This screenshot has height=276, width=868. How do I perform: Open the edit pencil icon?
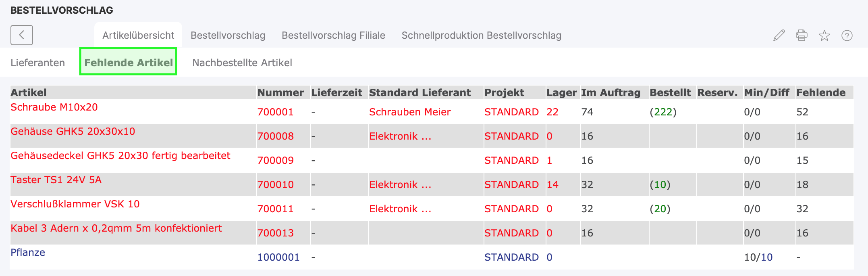[779, 36]
